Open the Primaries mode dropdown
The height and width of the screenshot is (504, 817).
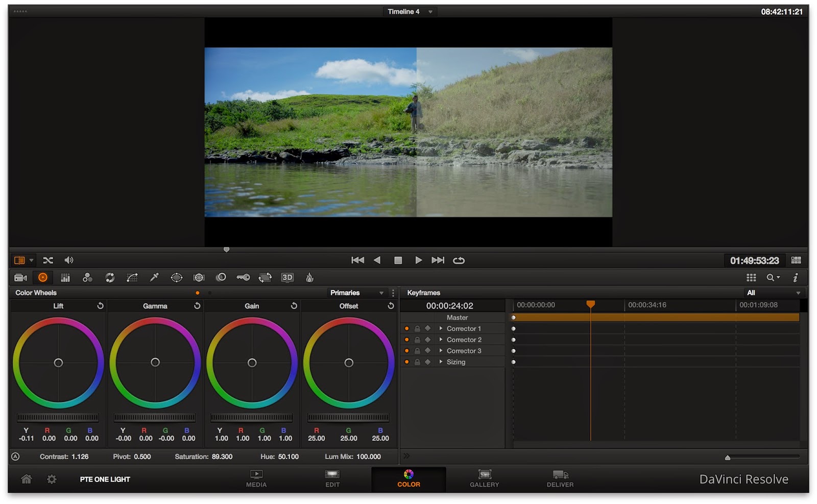(x=357, y=293)
